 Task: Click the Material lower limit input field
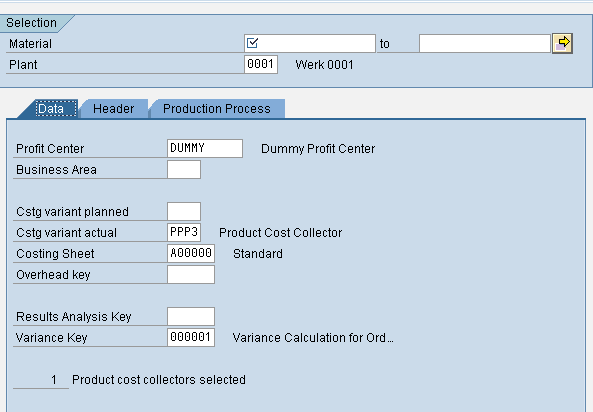310,44
